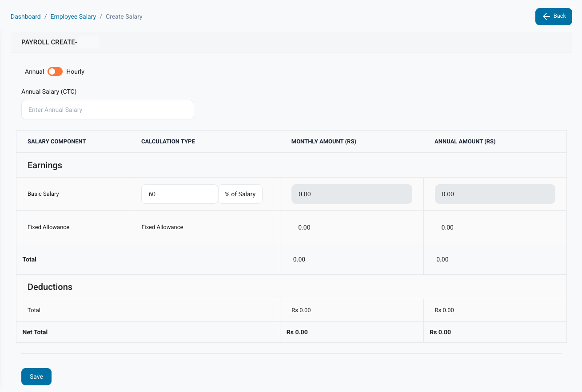Click the Create Salary breadcrumb item

click(x=124, y=16)
